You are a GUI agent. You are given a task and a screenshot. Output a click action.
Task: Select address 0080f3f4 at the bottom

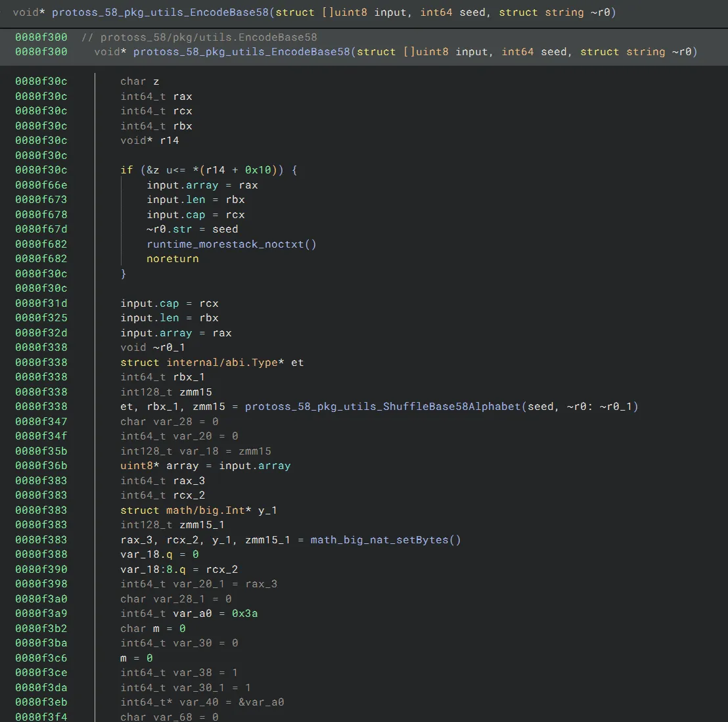point(41,717)
